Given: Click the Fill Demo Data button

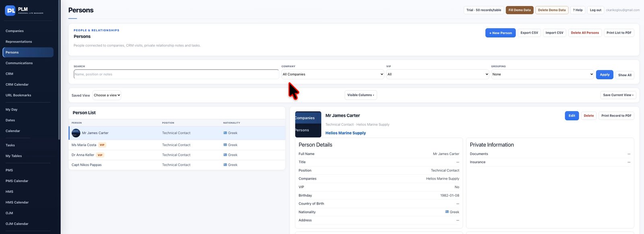Looking at the screenshot, I should tap(520, 10).
